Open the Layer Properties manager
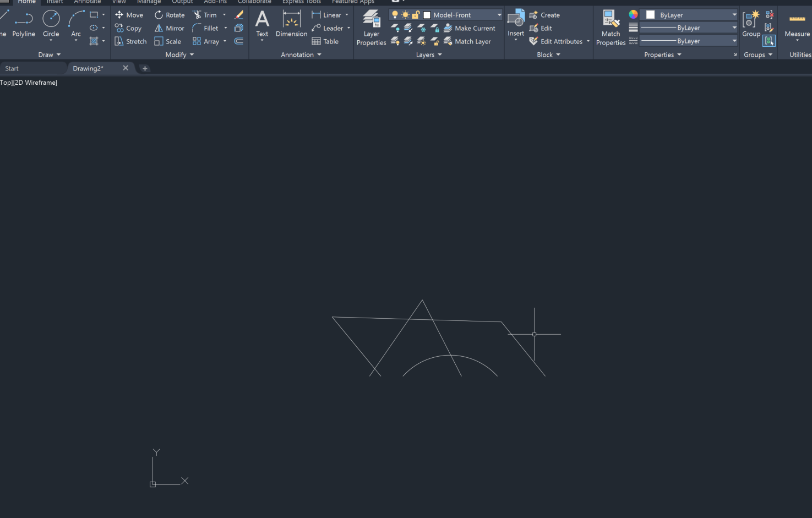 (x=371, y=28)
